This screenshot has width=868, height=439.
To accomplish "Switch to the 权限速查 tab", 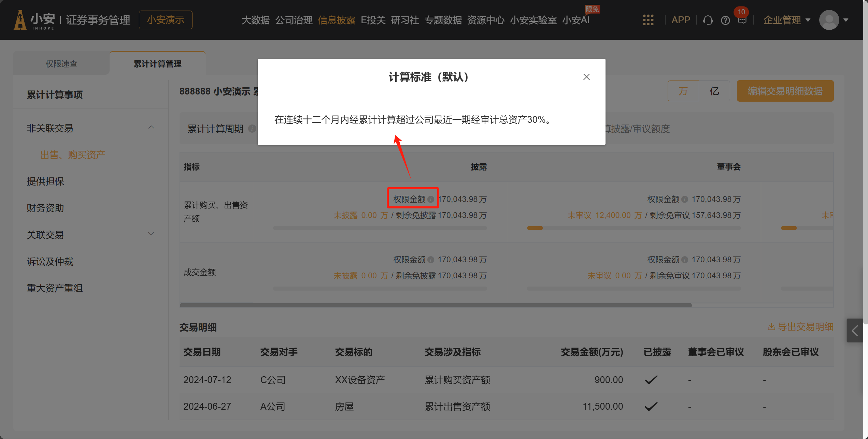I will pyautogui.click(x=61, y=64).
